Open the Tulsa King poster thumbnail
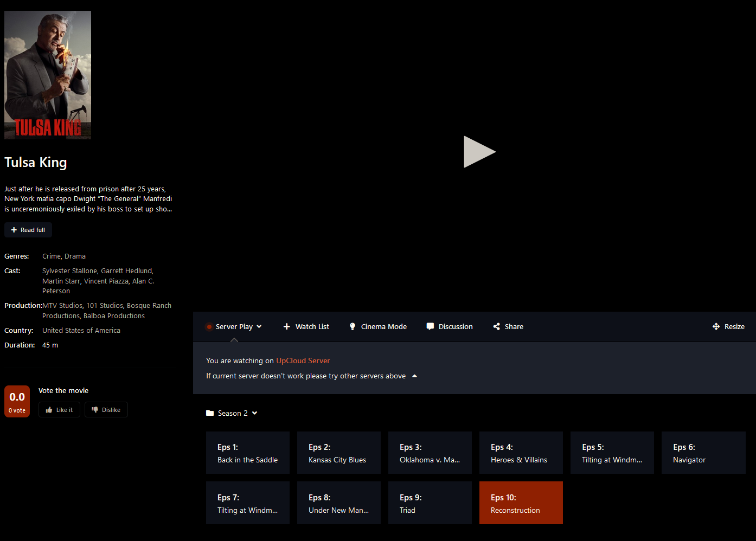This screenshot has height=541, width=756. (x=48, y=75)
